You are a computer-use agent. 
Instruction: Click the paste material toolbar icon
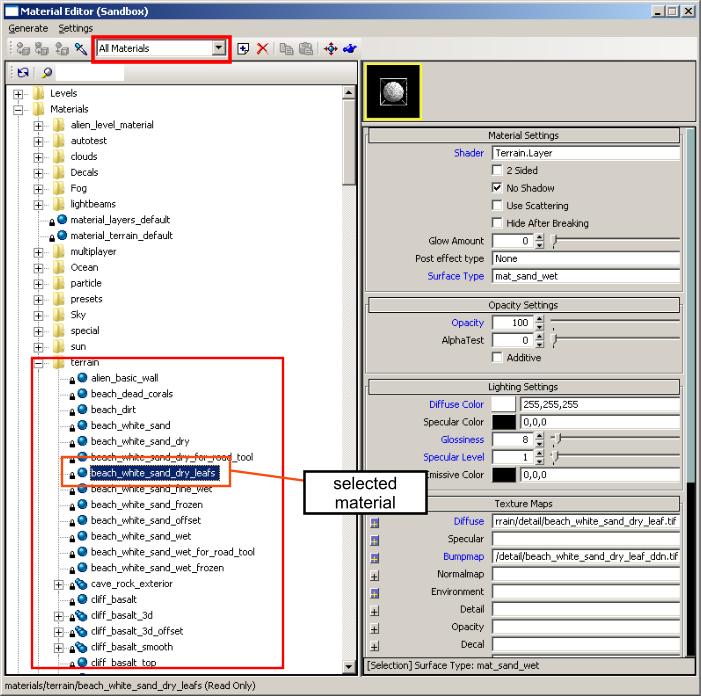[x=304, y=48]
